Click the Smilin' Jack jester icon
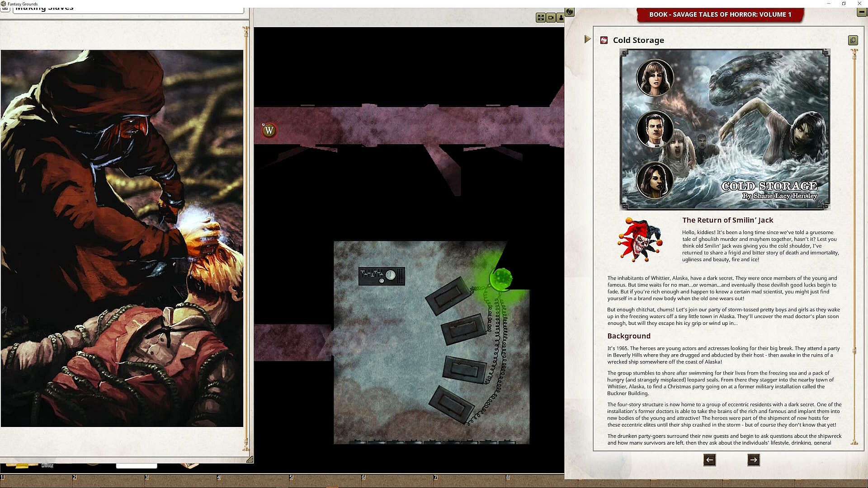The image size is (868, 488). (x=640, y=240)
